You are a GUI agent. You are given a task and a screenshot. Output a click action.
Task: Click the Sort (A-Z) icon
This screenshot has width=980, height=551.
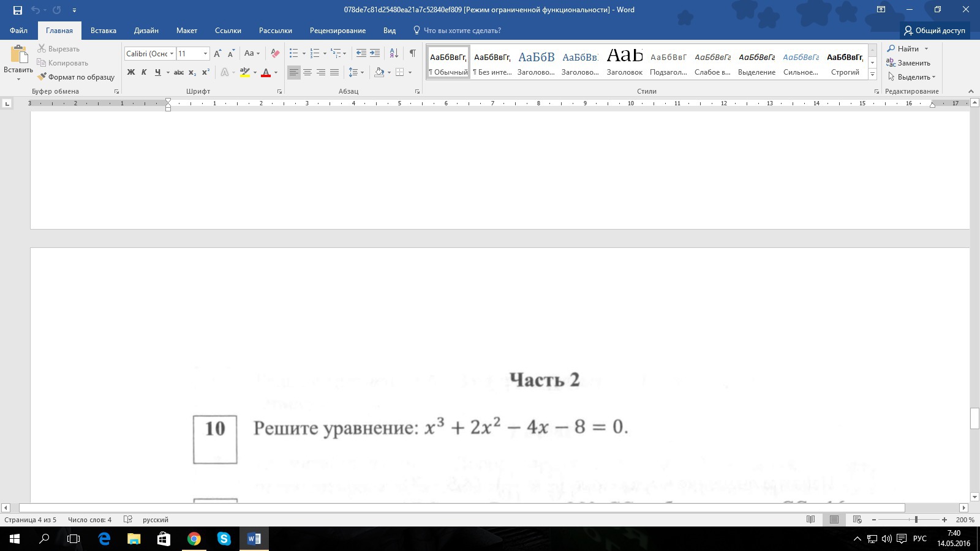(x=394, y=54)
